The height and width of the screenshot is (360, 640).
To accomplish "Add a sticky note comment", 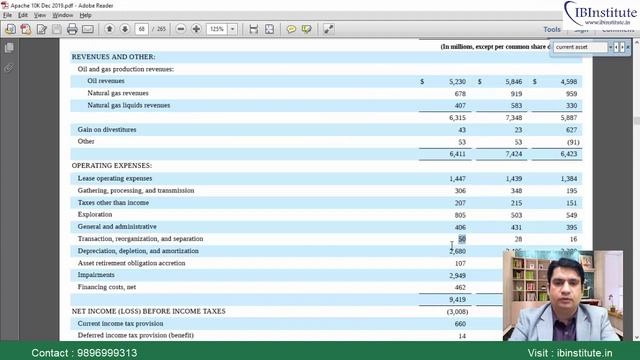I will (291, 29).
